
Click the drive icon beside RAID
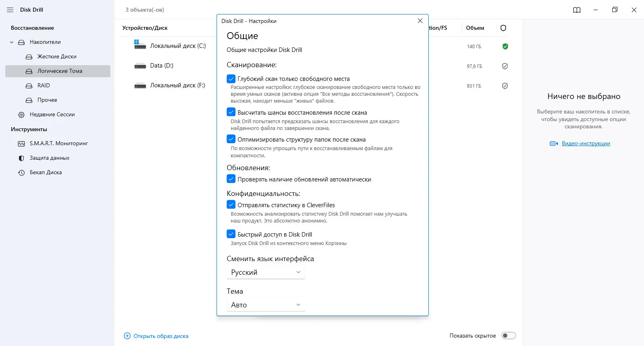point(29,86)
